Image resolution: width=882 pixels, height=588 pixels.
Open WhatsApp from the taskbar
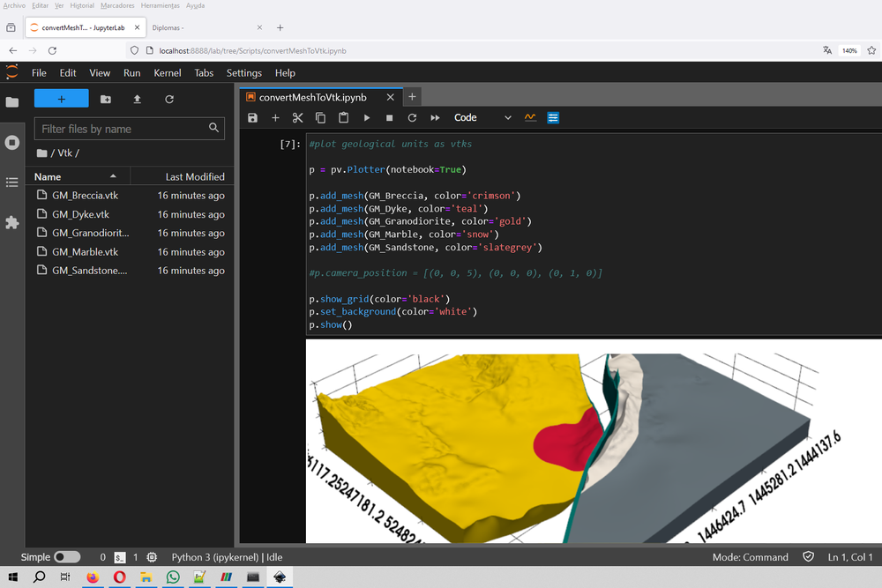[173, 577]
